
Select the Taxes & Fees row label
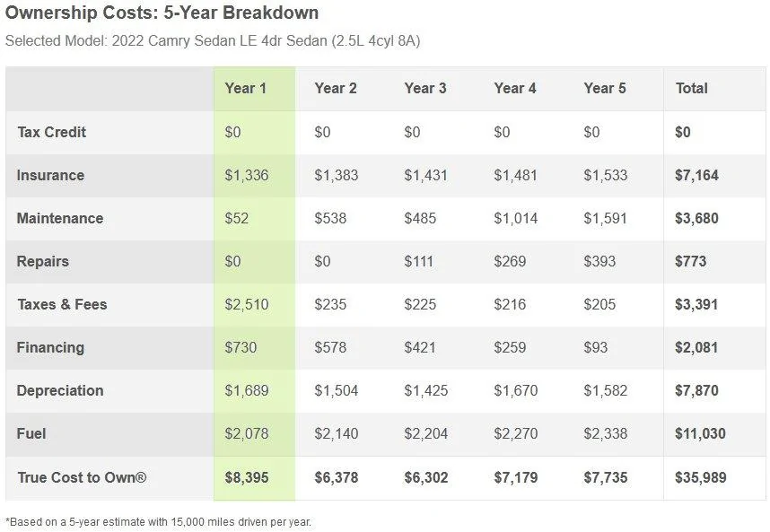(62, 304)
